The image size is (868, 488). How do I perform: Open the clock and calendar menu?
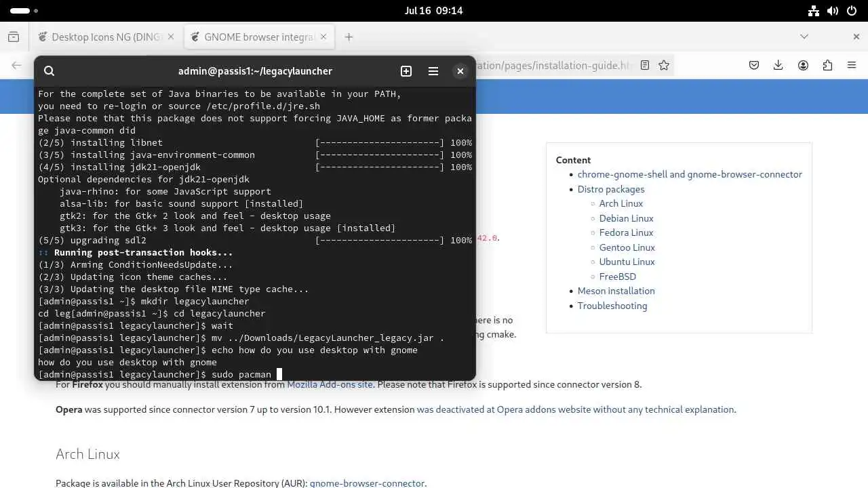pyautogui.click(x=433, y=11)
